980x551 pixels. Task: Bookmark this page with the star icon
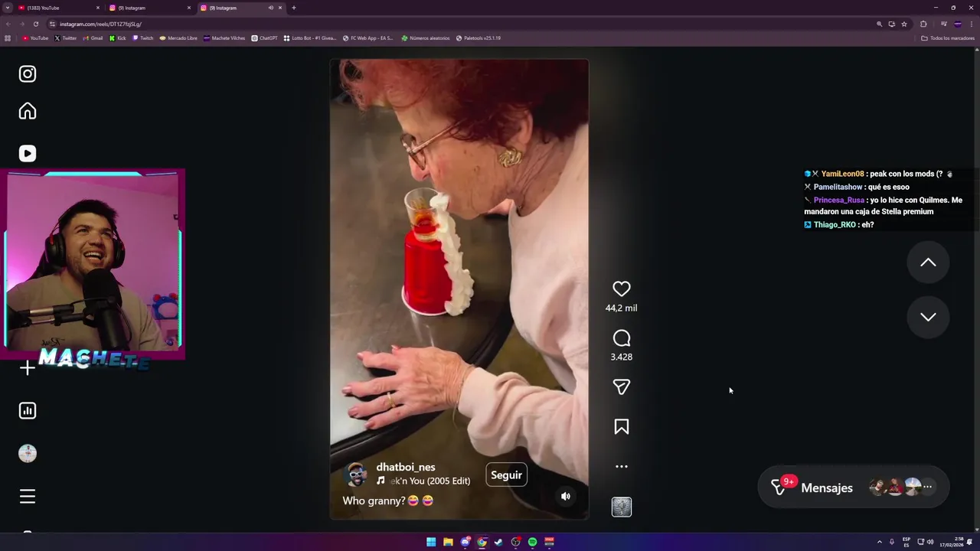(x=903, y=24)
